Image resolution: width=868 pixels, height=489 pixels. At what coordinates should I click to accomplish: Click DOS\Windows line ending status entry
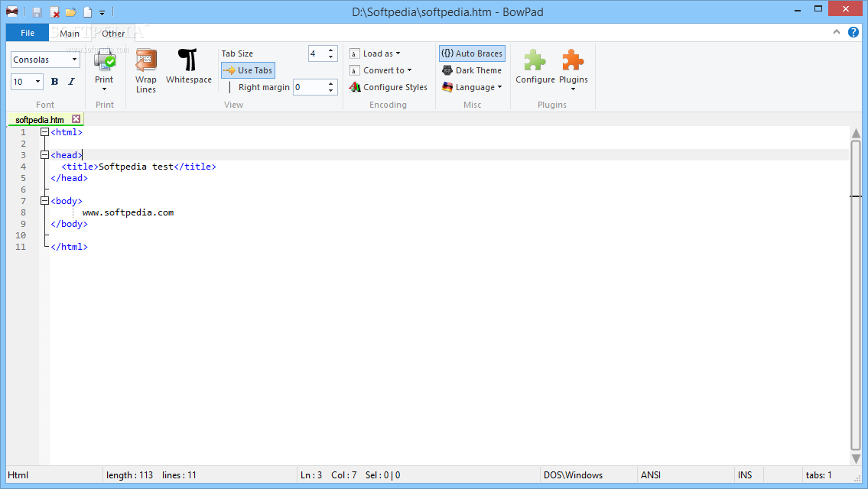(x=573, y=475)
